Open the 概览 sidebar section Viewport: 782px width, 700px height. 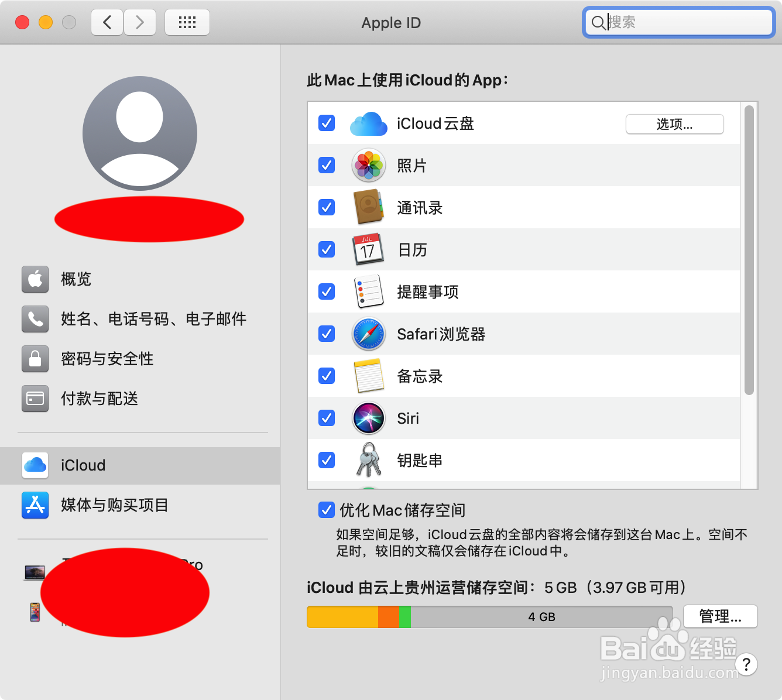(x=140, y=279)
